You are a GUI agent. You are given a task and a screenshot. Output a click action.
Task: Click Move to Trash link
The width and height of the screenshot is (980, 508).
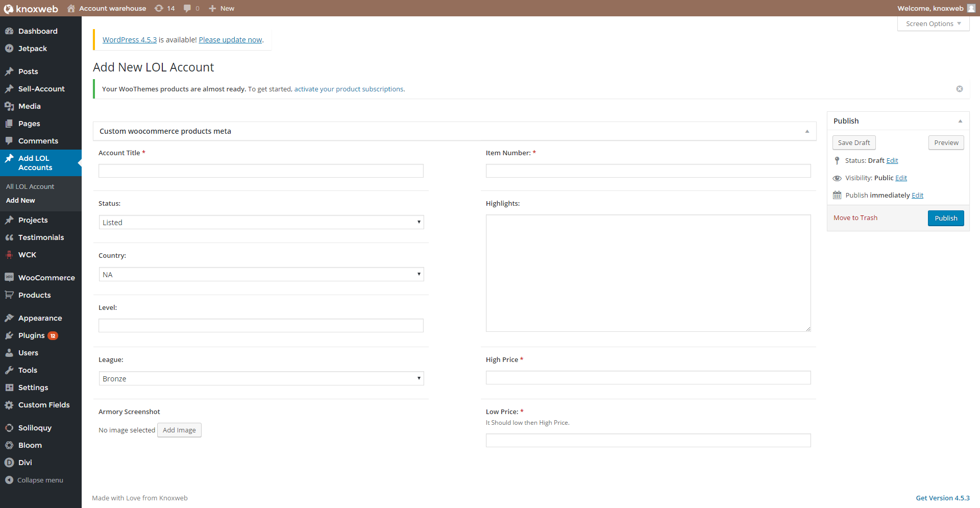click(855, 217)
